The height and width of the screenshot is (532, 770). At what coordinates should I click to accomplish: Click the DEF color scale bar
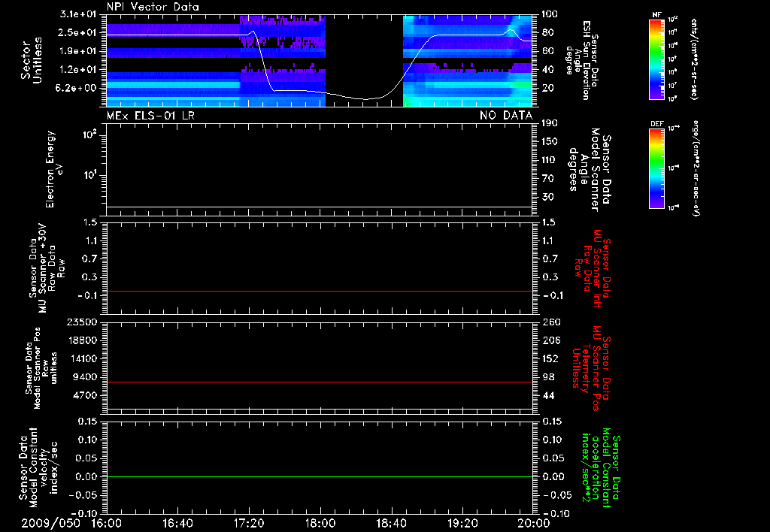tap(656, 168)
